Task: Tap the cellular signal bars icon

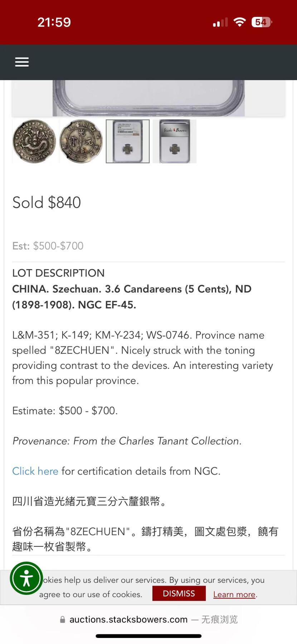Action: tap(220, 23)
